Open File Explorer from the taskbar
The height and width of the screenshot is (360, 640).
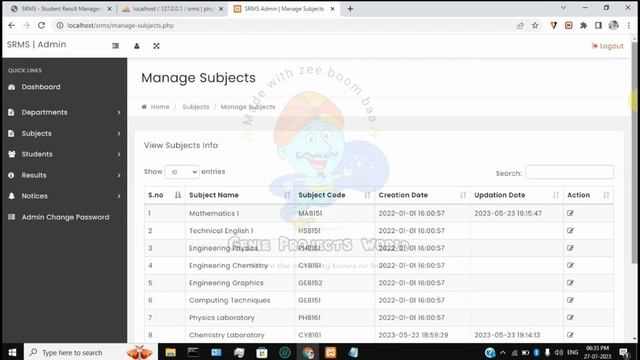click(171, 352)
